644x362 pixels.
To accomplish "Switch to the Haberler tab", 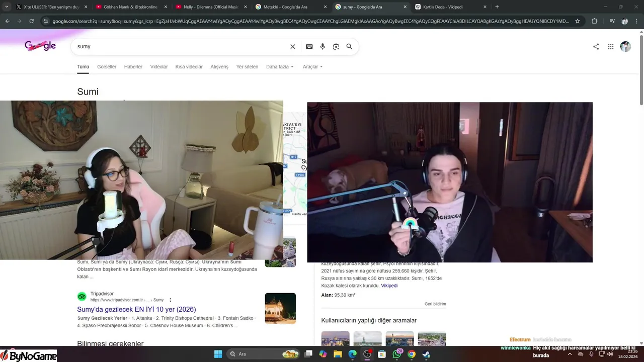I will pyautogui.click(x=133, y=67).
